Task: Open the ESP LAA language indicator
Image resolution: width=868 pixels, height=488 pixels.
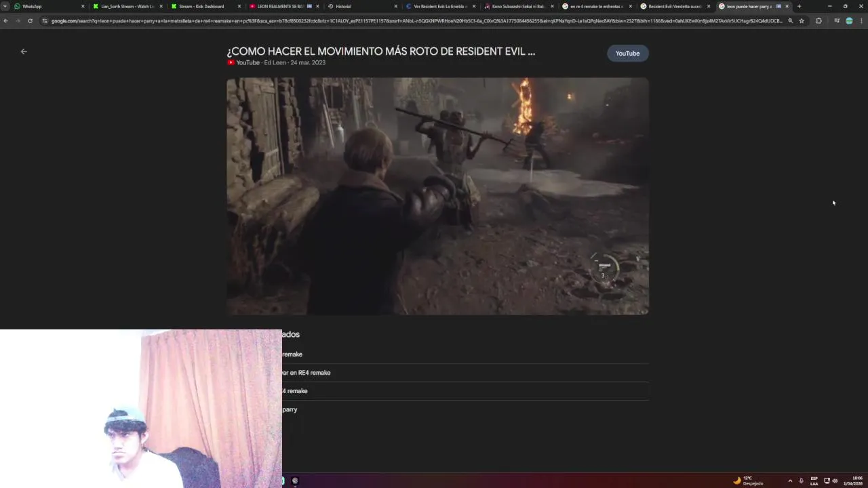Action: [x=814, y=481]
